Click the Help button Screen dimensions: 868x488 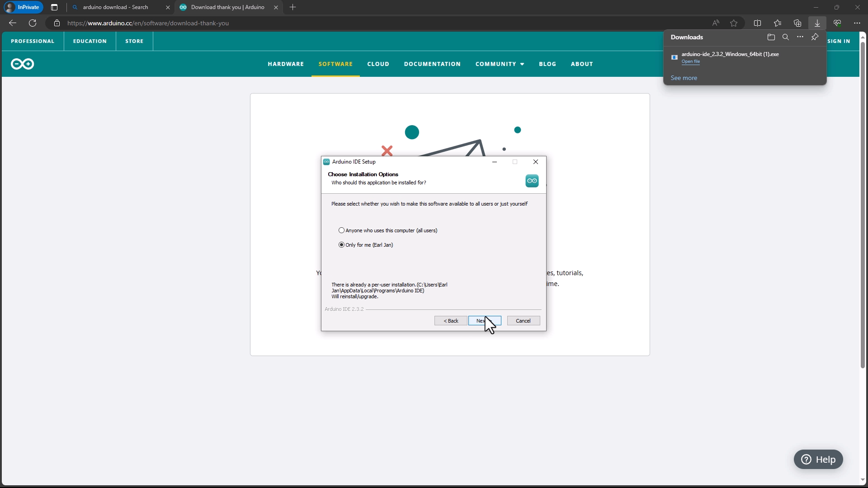coord(818,460)
